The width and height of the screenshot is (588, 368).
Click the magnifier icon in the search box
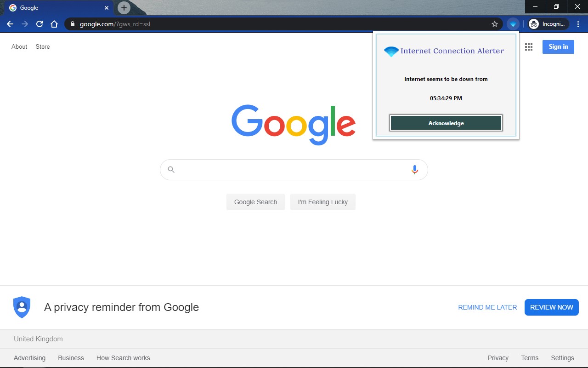pyautogui.click(x=171, y=170)
